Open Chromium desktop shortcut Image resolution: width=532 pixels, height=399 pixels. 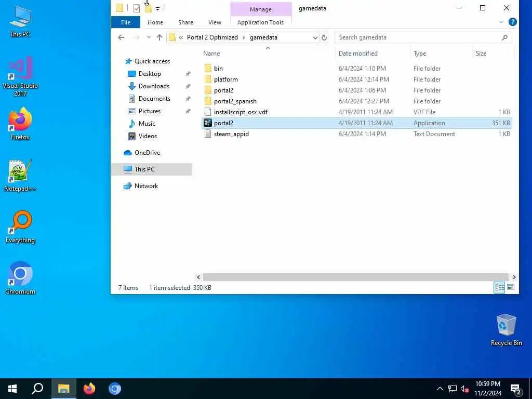pos(20,278)
